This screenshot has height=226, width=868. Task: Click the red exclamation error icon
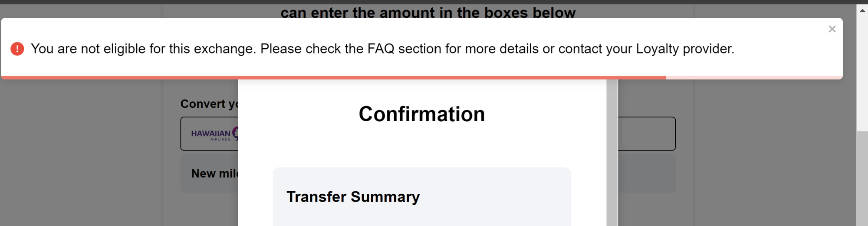[x=17, y=49]
